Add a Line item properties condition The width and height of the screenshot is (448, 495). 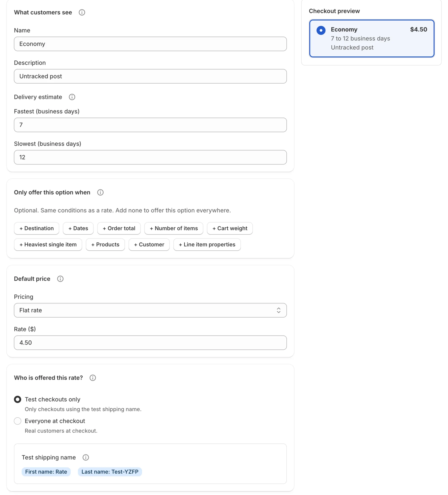coord(207,245)
